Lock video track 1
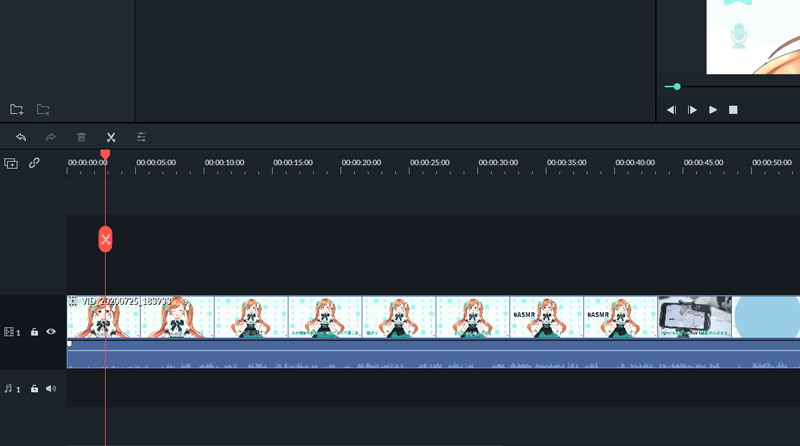800x446 pixels. 34,332
